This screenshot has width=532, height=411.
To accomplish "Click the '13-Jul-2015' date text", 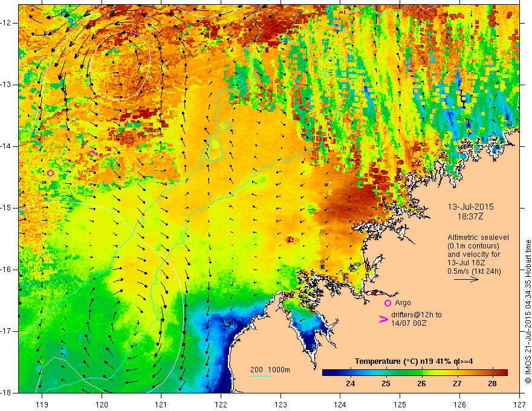I will click(x=470, y=207).
